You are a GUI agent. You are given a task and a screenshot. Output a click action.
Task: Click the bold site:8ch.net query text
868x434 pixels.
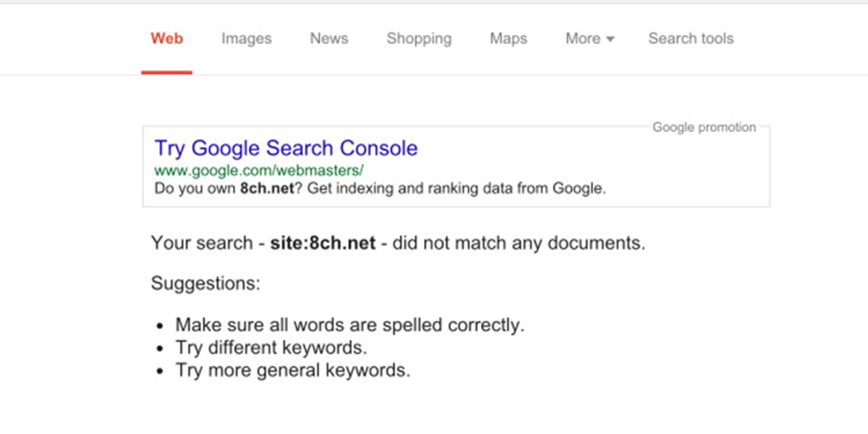(323, 243)
